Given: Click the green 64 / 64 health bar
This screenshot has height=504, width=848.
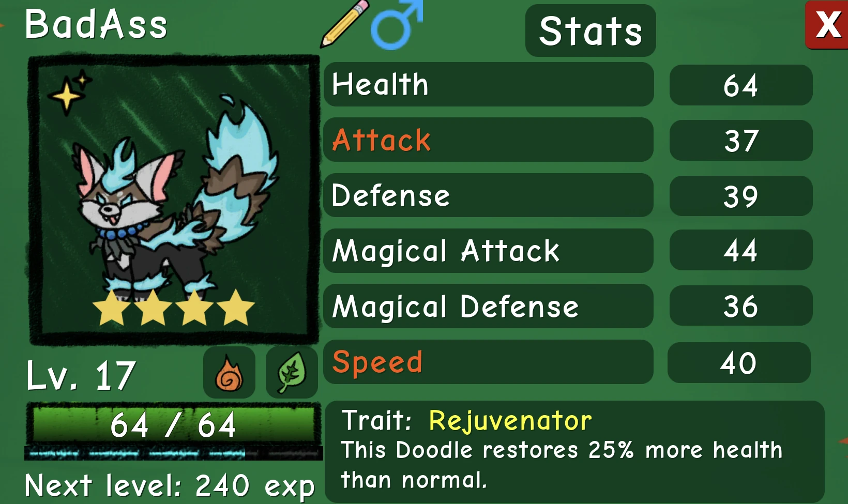Looking at the screenshot, I should [173, 424].
